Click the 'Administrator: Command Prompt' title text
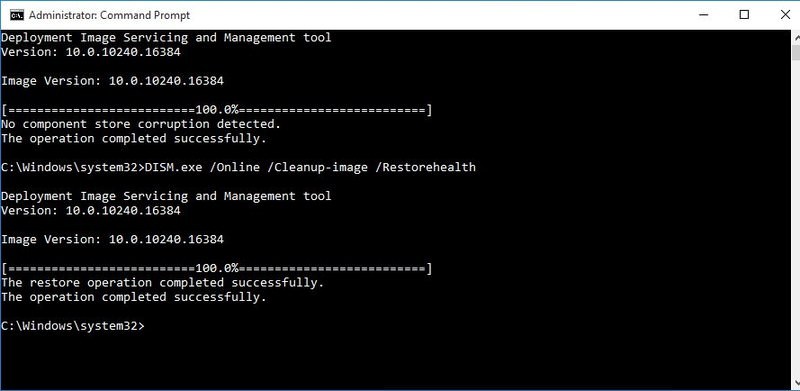Image resolution: width=800 pixels, height=391 pixels. pyautogui.click(x=109, y=15)
